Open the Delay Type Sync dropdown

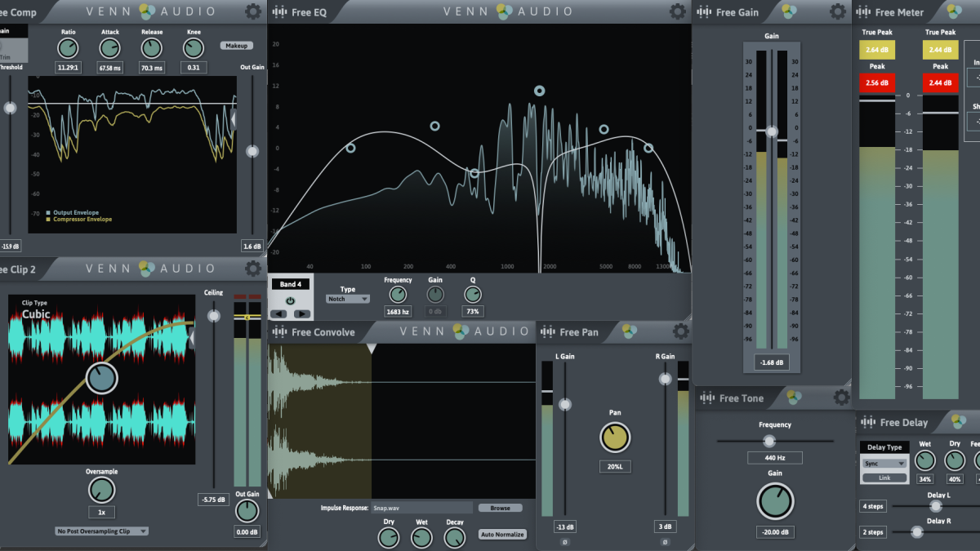[884, 464]
